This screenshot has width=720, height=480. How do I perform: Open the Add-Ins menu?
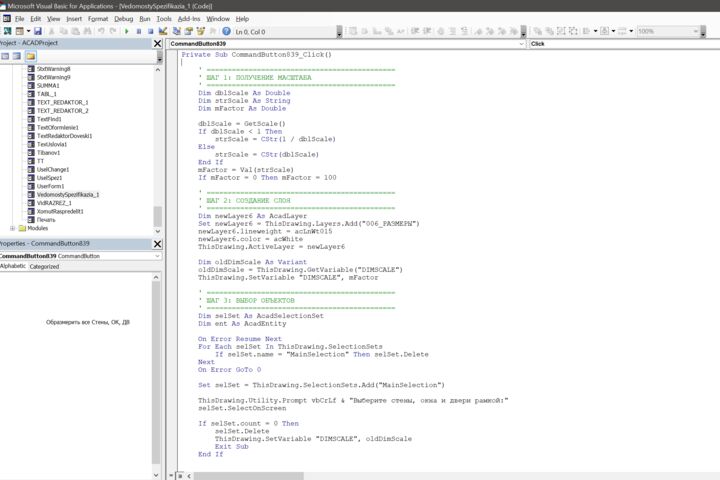pos(189,19)
